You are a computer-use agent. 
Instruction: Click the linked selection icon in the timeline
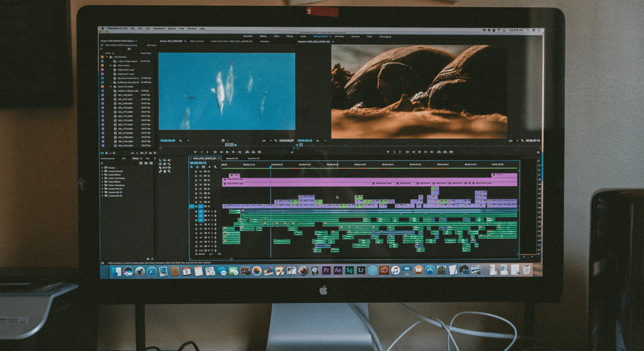tap(196, 167)
